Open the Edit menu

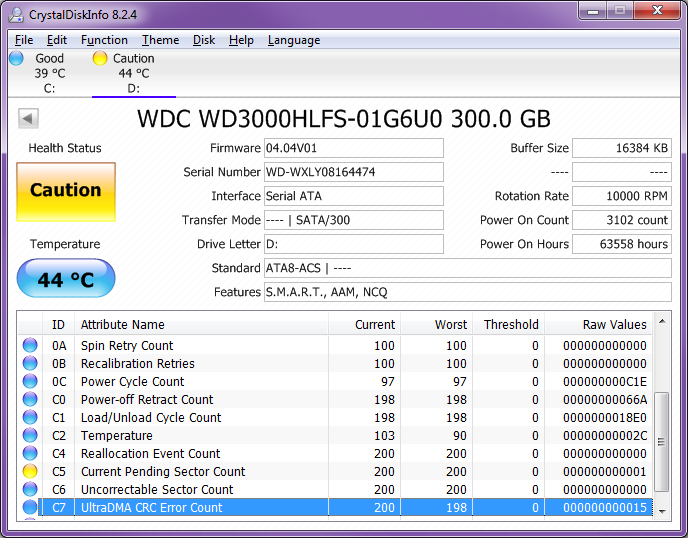click(x=57, y=40)
